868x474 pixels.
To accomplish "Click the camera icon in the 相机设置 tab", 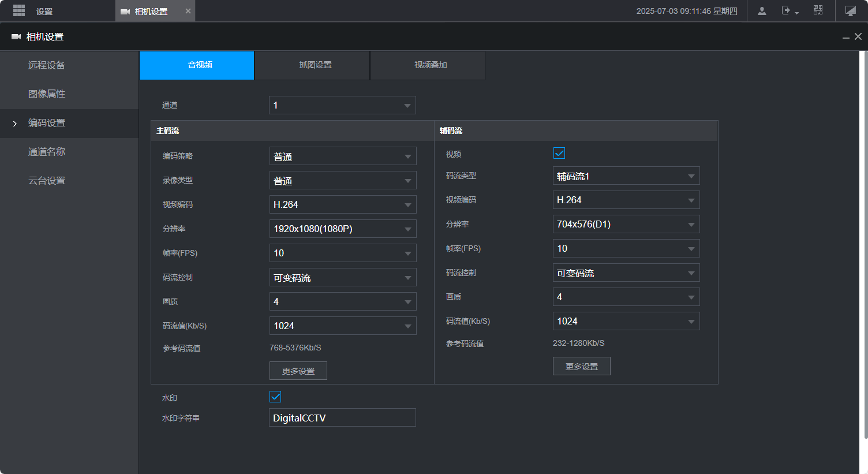I will point(125,12).
